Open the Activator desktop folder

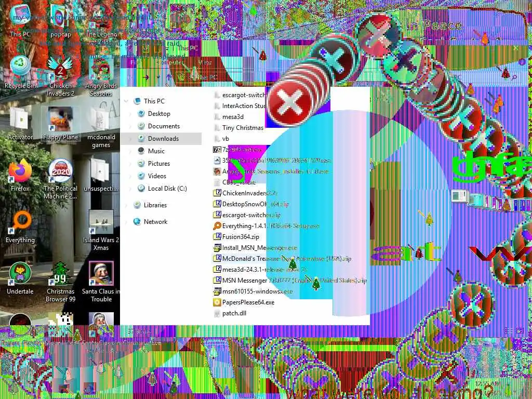tap(20, 124)
